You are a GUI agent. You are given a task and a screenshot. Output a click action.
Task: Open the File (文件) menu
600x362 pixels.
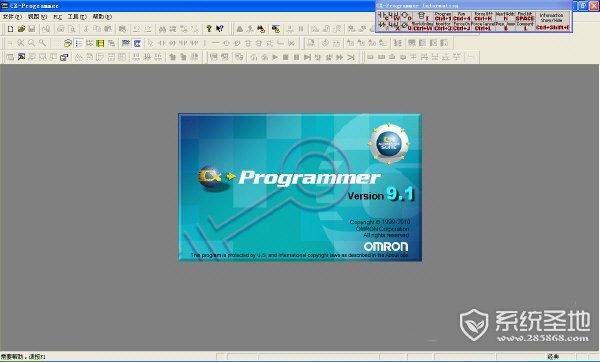(x=12, y=17)
